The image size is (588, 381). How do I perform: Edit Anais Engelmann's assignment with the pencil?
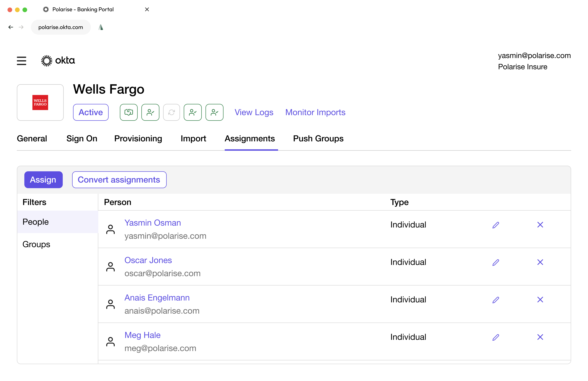tap(496, 300)
